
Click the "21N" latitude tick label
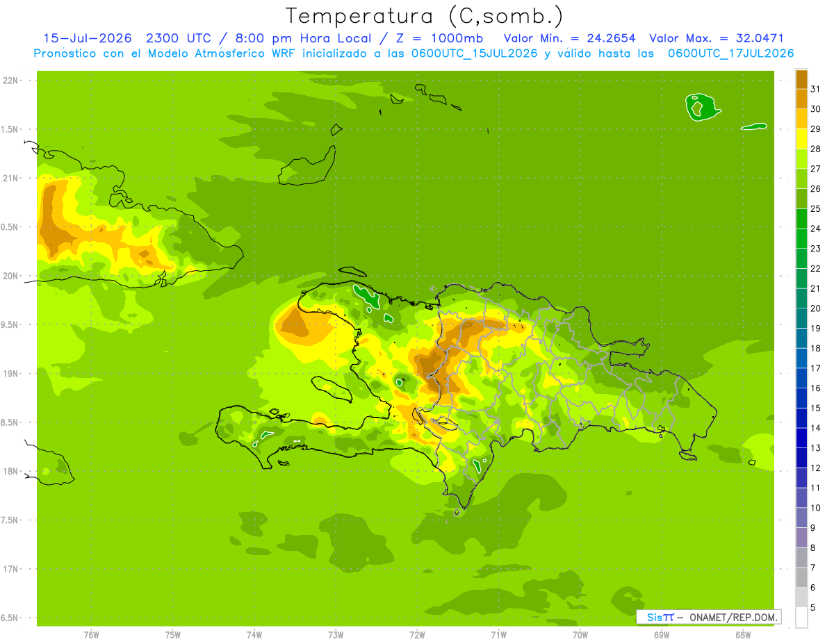coord(10,178)
